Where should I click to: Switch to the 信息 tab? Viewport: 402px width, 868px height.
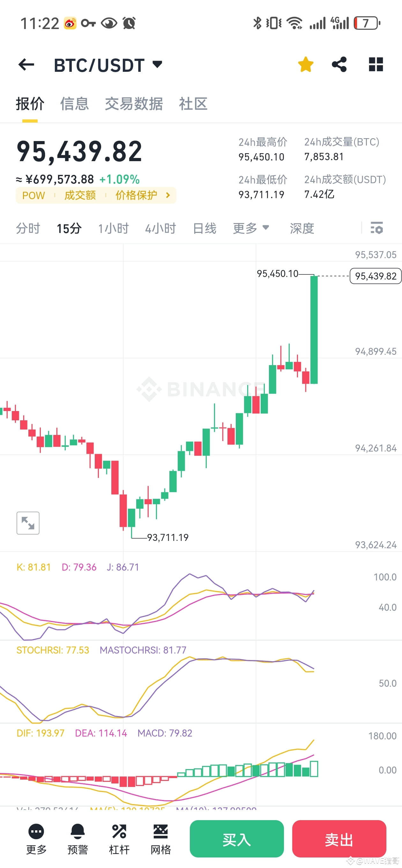[74, 104]
